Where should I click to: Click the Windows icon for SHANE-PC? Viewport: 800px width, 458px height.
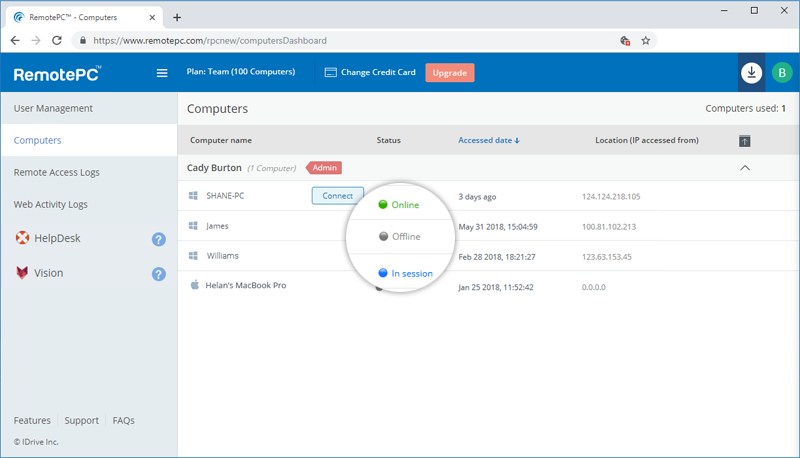point(193,196)
